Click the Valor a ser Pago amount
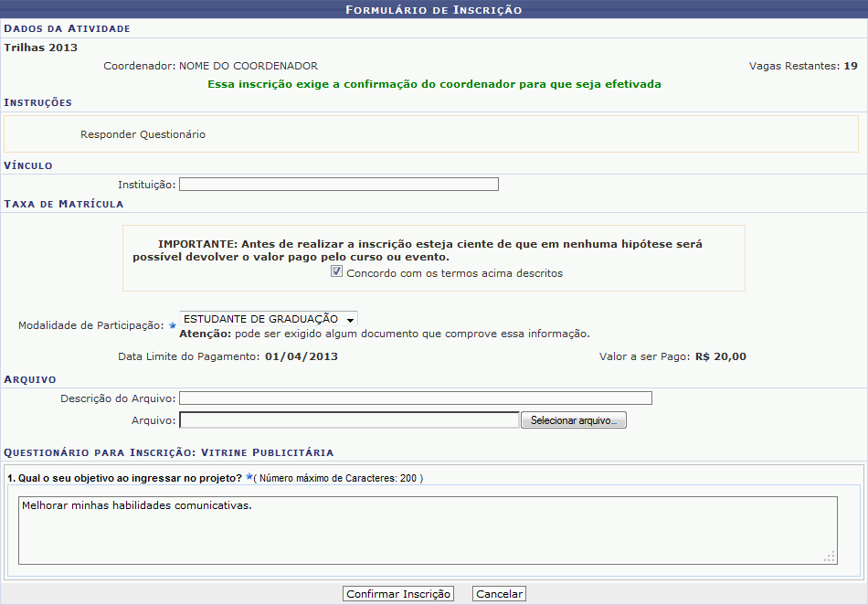This screenshot has width=868, height=605. pos(720,356)
